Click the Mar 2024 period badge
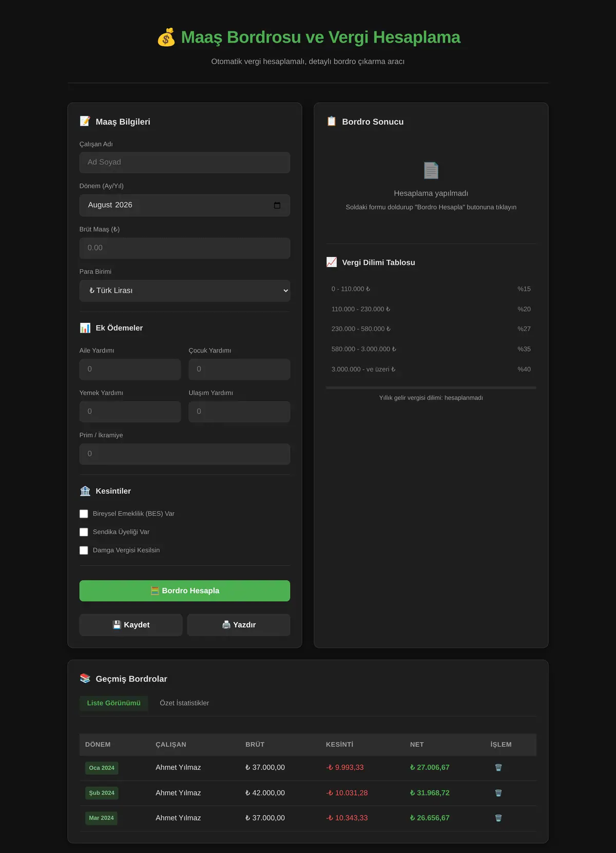The height and width of the screenshot is (853, 616). tap(101, 818)
